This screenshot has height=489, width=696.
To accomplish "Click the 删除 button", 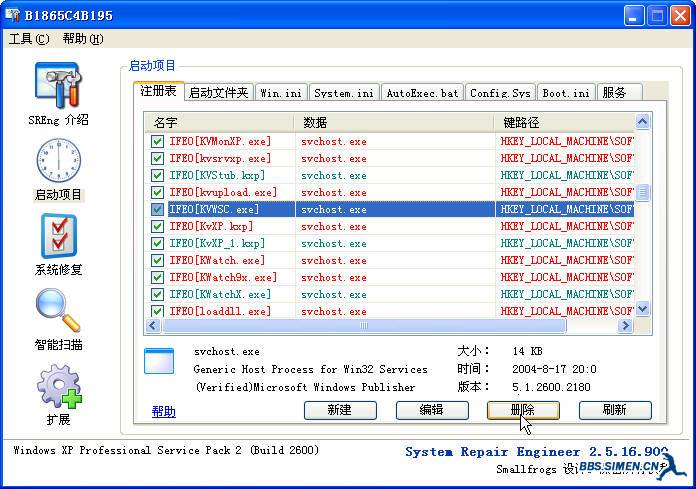I will point(523,410).
